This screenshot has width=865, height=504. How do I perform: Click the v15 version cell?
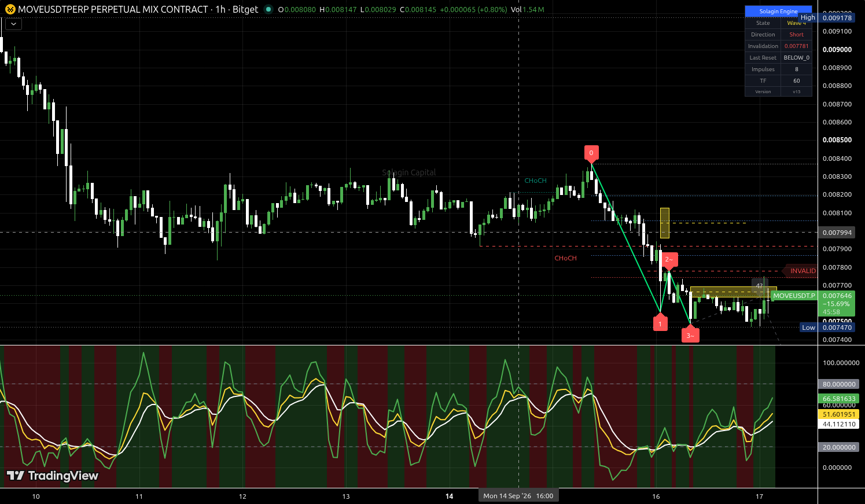[796, 91]
